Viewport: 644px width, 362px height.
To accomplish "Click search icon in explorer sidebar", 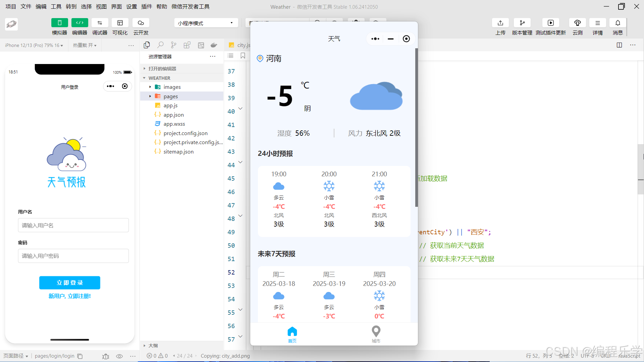I will 160,45.
